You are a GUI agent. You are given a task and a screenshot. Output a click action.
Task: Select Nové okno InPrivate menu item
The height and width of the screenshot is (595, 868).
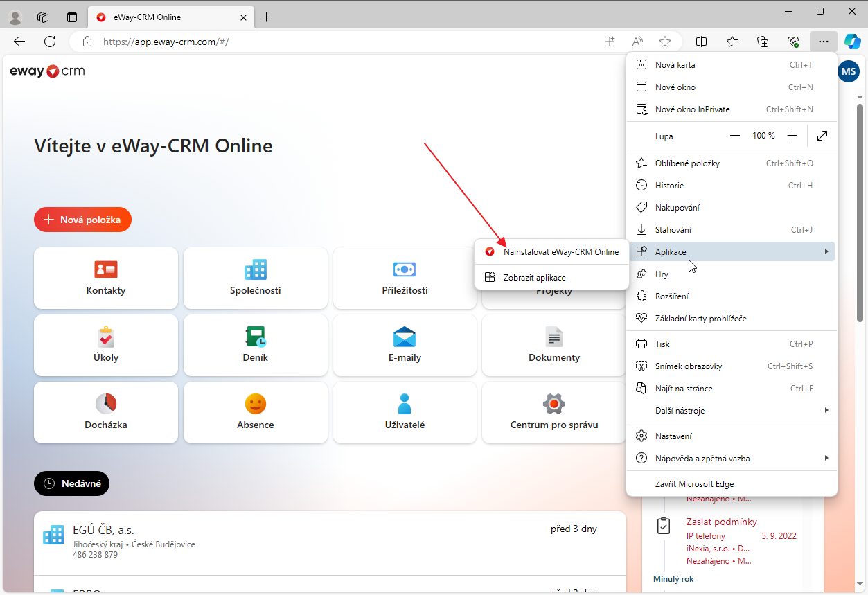(732, 109)
